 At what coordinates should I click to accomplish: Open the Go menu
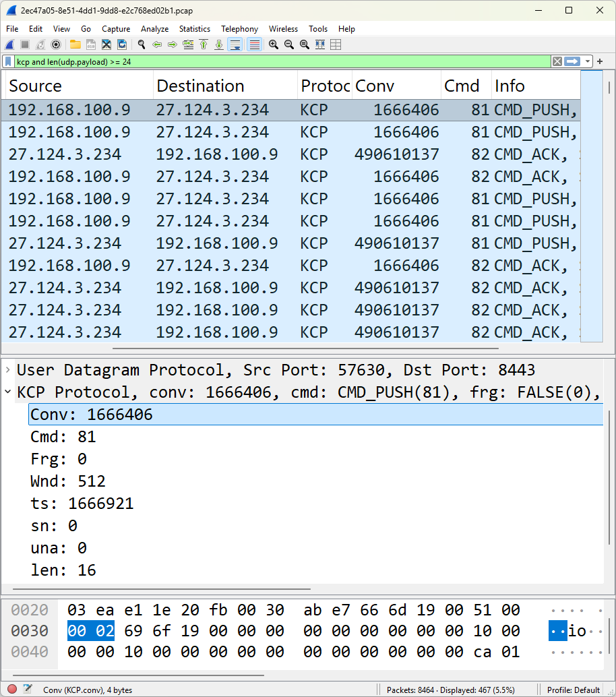[x=86, y=29]
